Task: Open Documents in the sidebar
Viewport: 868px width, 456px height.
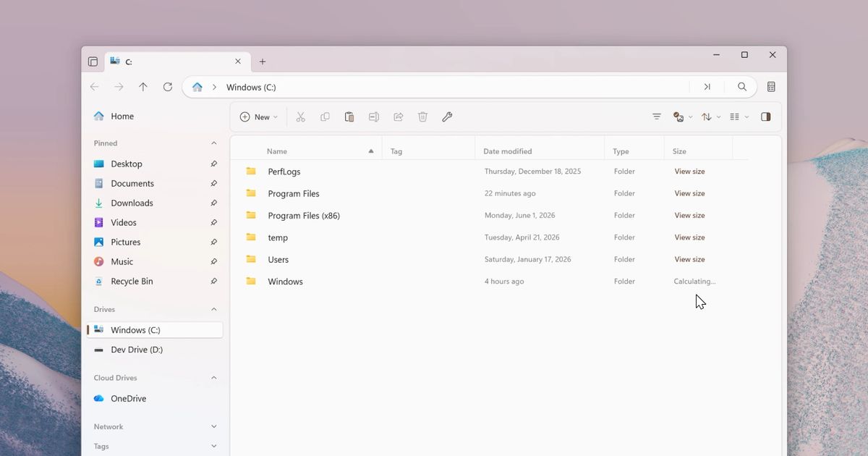Action: [x=155, y=183]
